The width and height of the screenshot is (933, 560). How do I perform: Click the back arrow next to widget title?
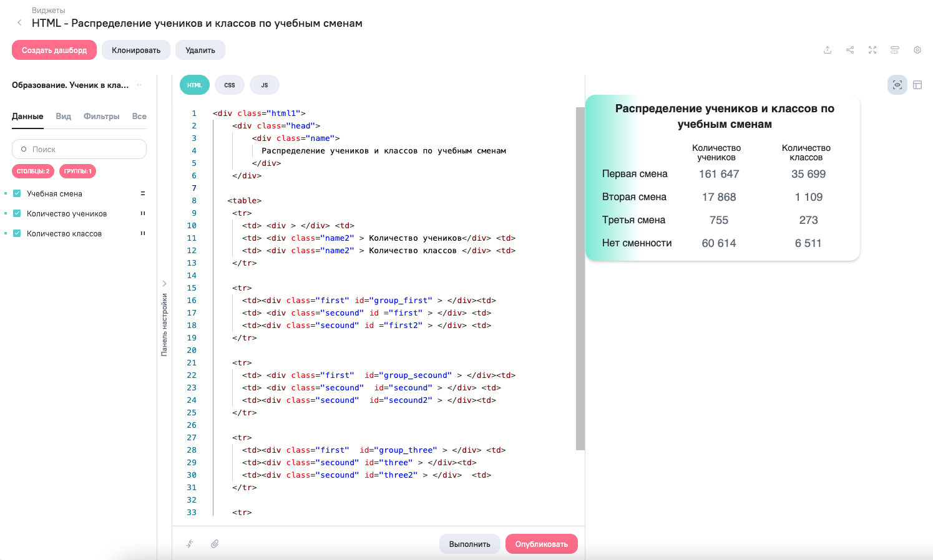click(x=19, y=23)
